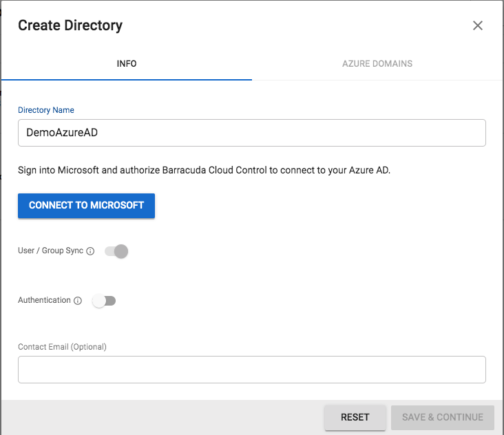Click the Contact Email (Optional) label
Viewport: 504px width, 435px height.
click(62, 347)
